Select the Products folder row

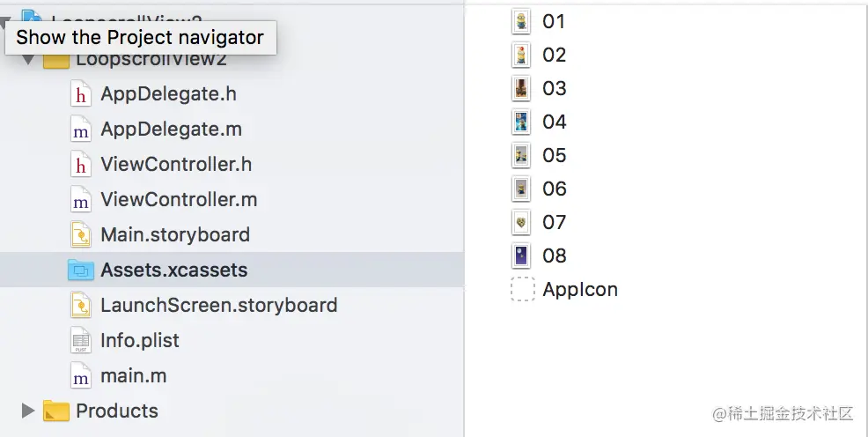tap(116, 411)
